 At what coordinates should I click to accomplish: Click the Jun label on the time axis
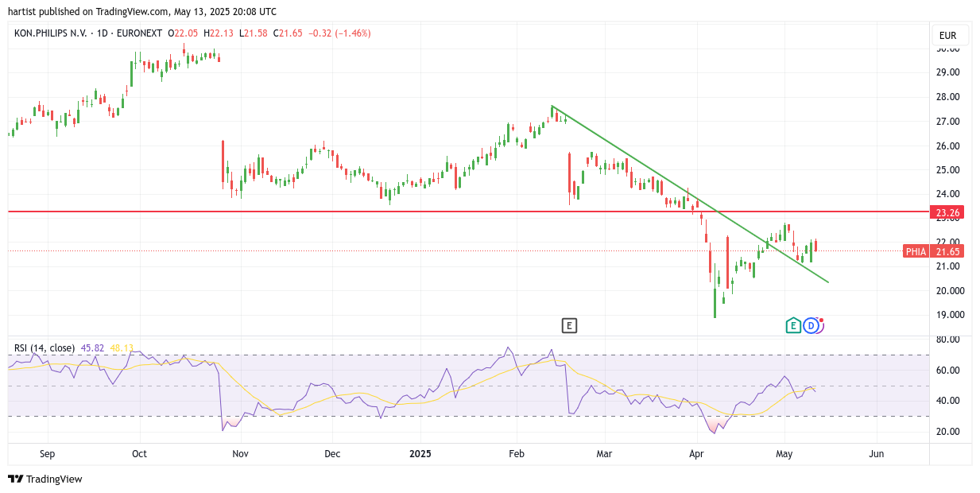click(877, 454)
